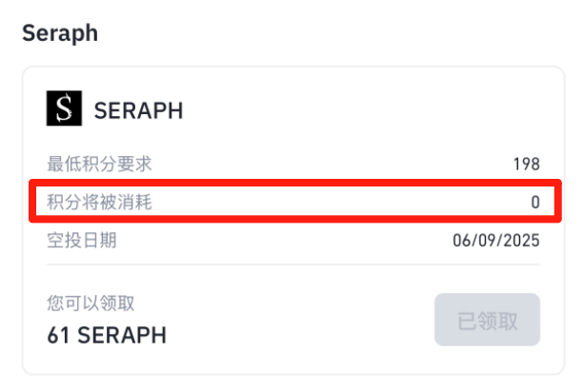Click the divider line under airdrop date
This screenshot has height=392, width=583.
tap(293, 265)
